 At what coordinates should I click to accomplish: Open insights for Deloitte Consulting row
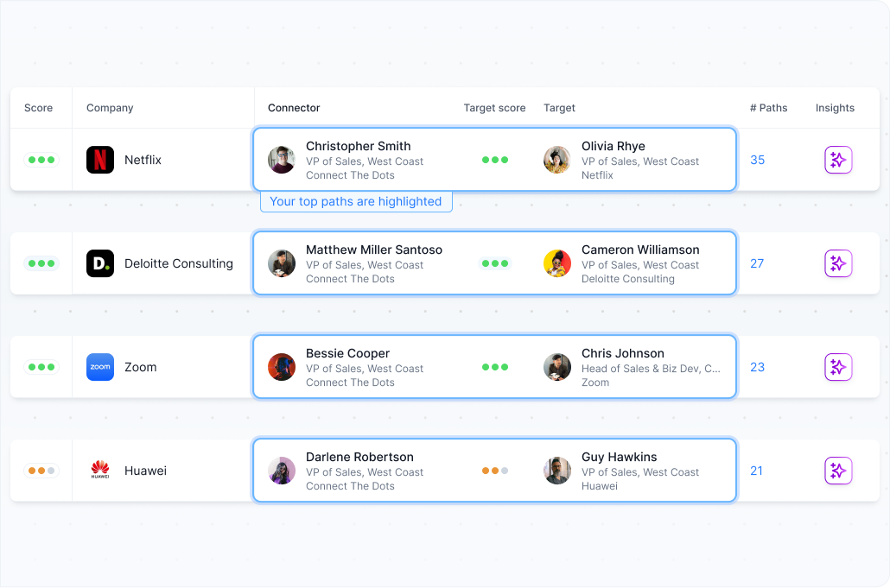coord(838,263)
